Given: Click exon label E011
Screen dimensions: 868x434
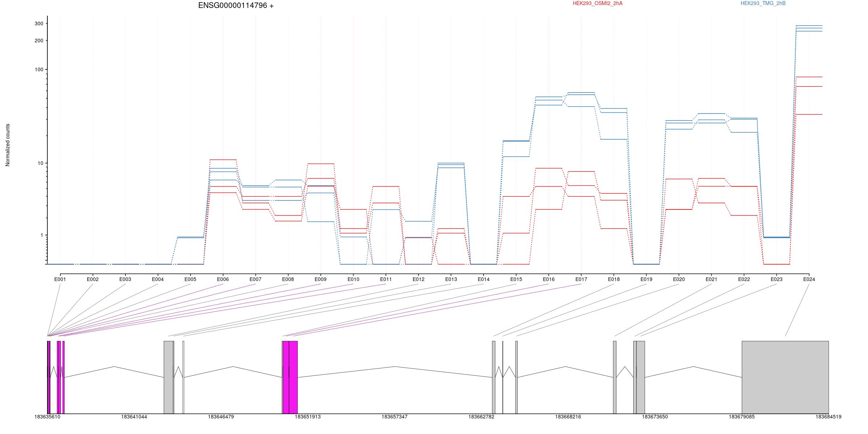Looking at the screenshot, I should click(386, 279).
